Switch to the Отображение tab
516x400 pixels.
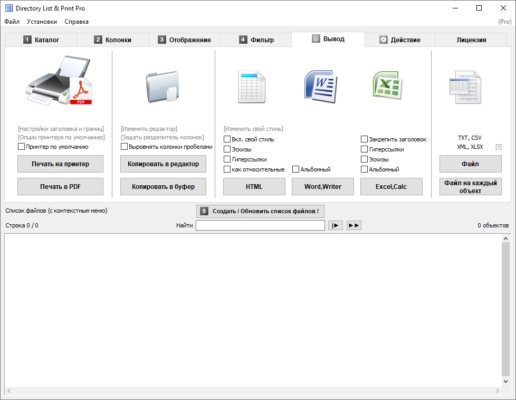click(x=184, y=40)
